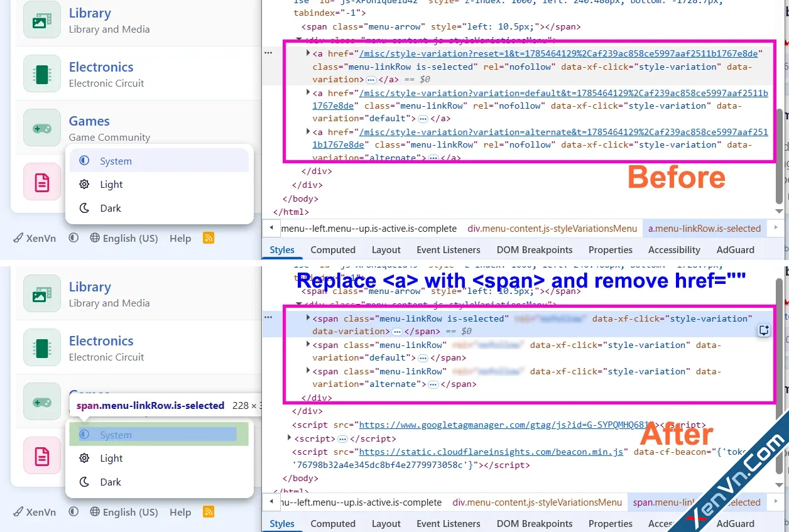The height and width of the screenshot is (532, 789).
Task: Click the a.menu-linkRow.is-selected breadcrumb
Action: click(x=704, y=229)
